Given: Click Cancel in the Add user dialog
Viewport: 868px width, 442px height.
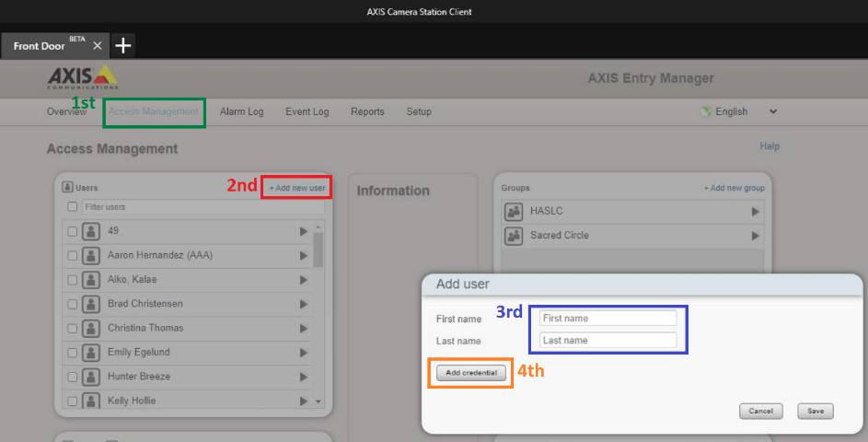Looking at the screenshot, I should pyautogui.click(x=761, y=411).
